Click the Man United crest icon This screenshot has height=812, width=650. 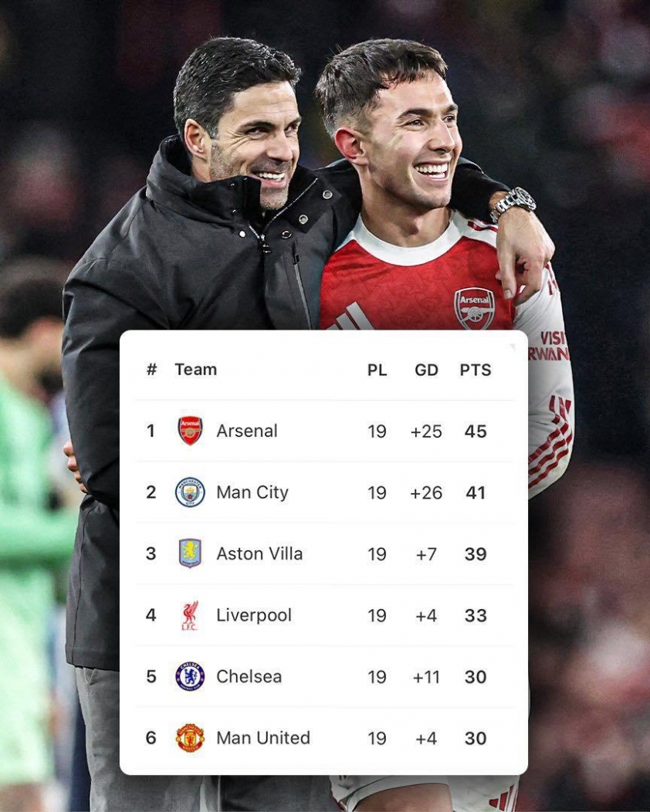(x=190, y=738)
